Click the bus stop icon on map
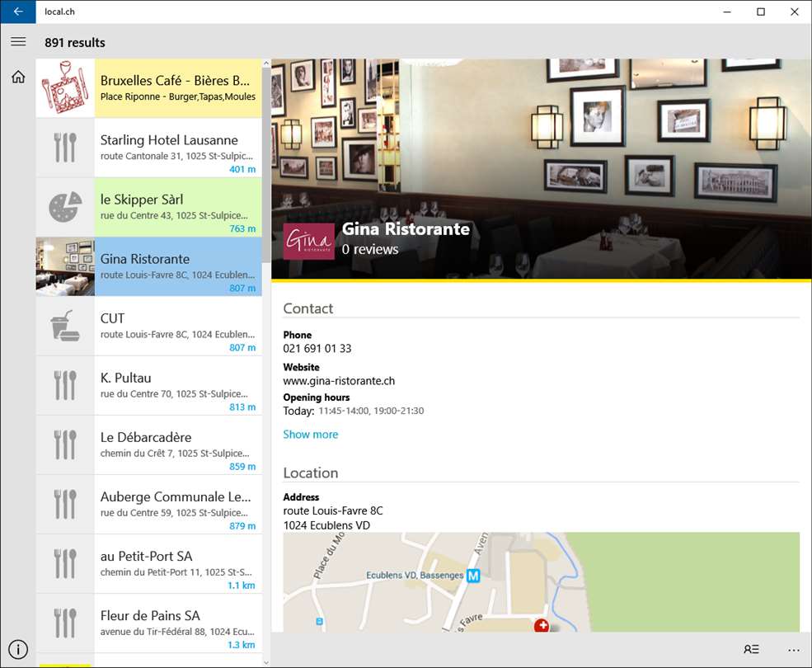812x668 pixels. click(x=320, y=621)
